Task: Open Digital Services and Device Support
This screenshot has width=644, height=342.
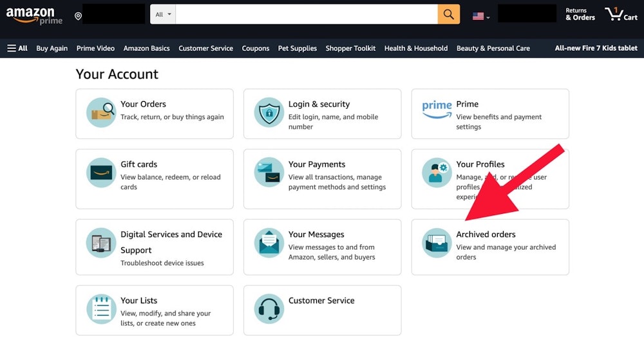Action: pyautogui.click(x=171, y=242)
